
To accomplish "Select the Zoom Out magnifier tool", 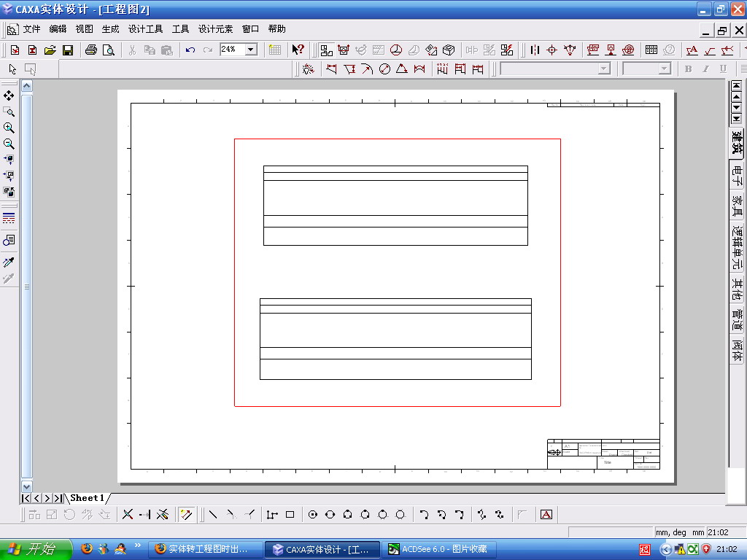I will point(9,144).
